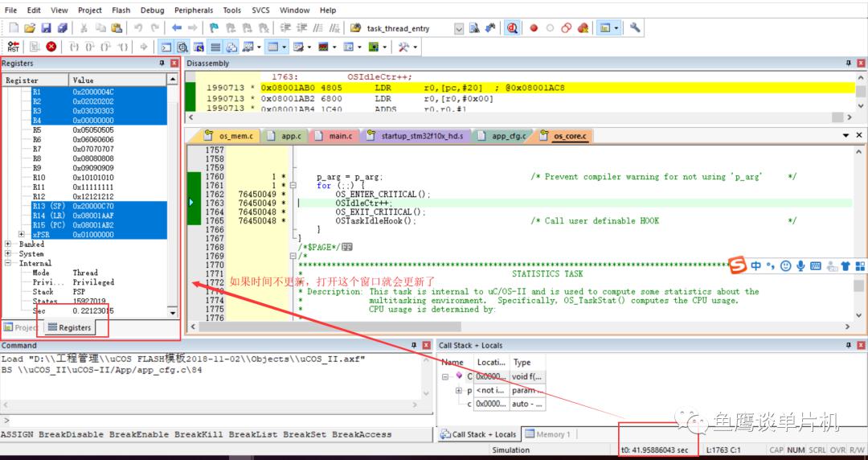
Task: Toggle pin on Registers panel
Action: coord(162,64)
